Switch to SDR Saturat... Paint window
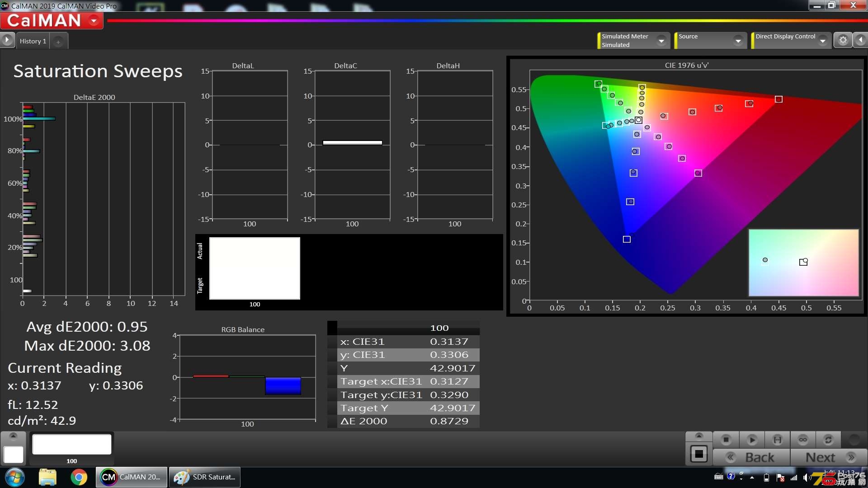 (205, 477)
